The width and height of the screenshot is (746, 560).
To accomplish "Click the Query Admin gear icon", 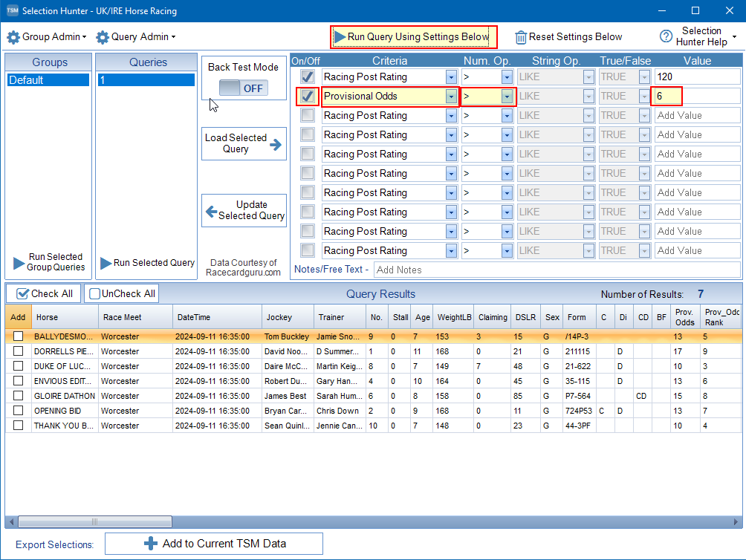I will tap(103, 37).
